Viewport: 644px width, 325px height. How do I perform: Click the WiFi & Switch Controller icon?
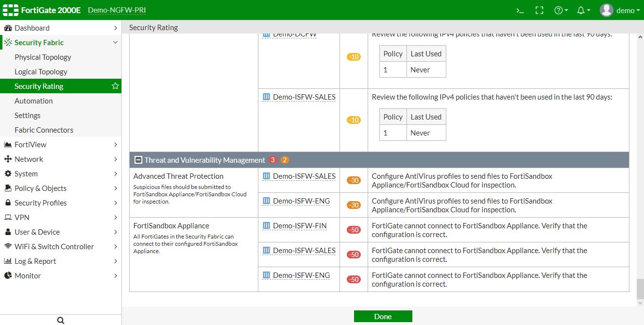8,247
